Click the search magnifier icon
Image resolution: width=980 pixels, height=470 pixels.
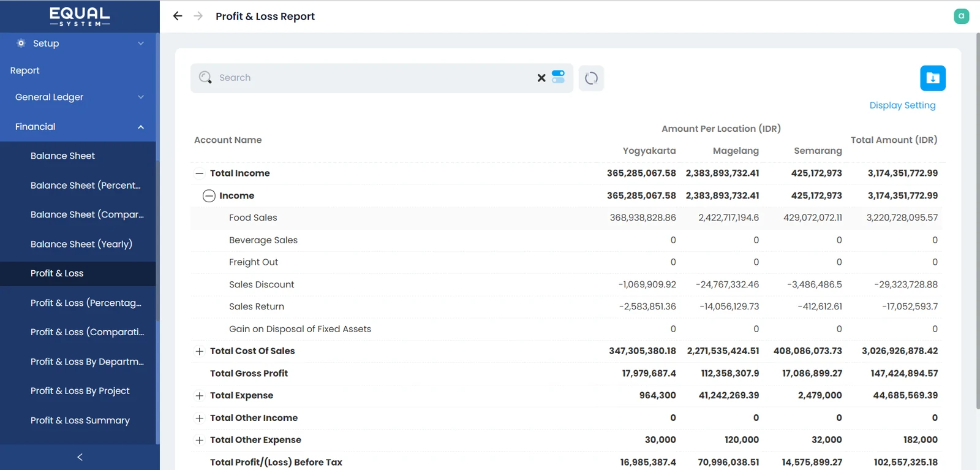[205, 77]
